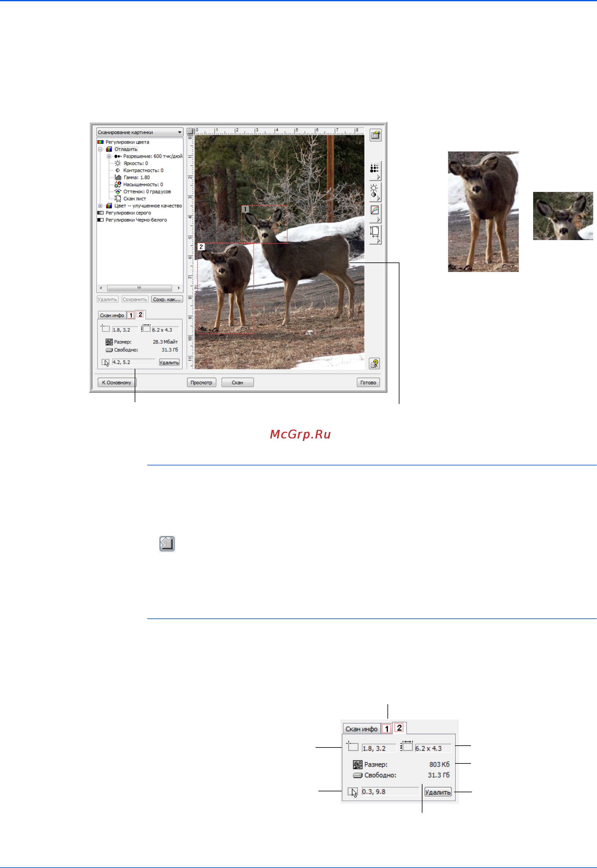Select the Контрастность: 0 setting

[x=143, y=170]
